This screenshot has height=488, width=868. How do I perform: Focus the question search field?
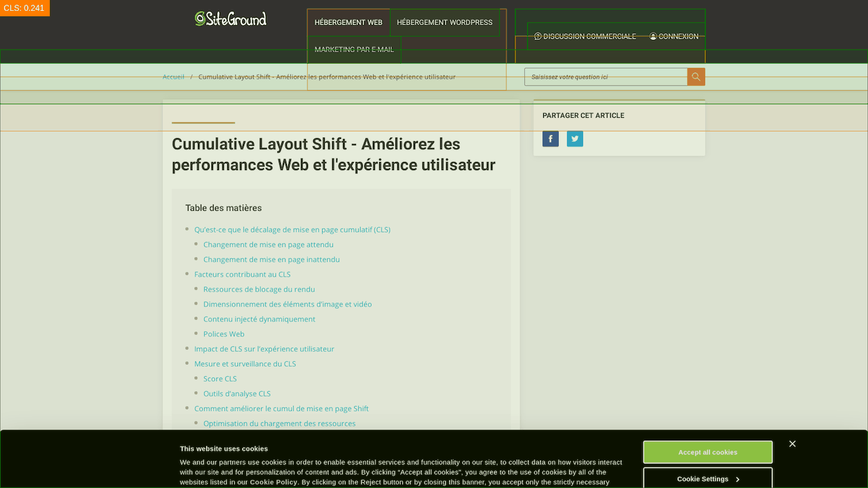point(606,77)
